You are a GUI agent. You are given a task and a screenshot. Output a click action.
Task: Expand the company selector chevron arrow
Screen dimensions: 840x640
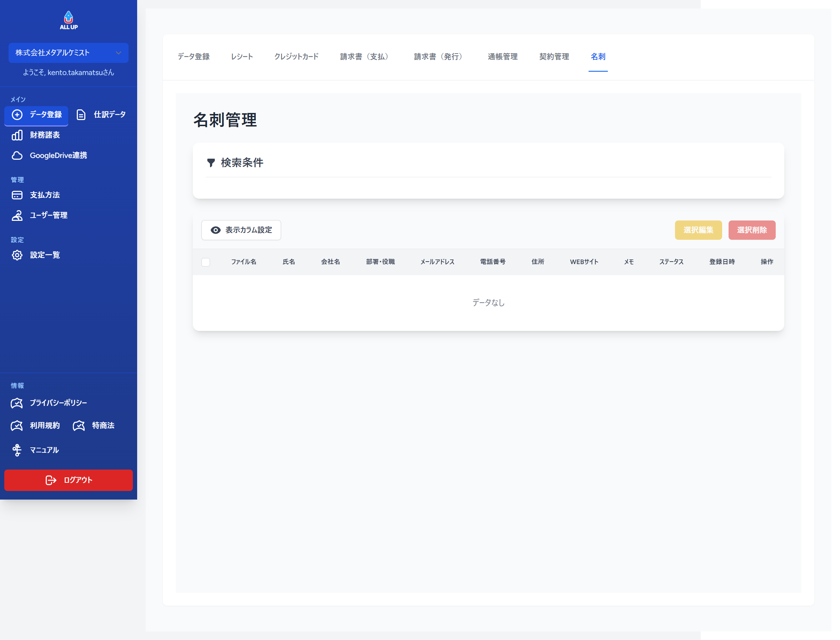pos(119,53)
